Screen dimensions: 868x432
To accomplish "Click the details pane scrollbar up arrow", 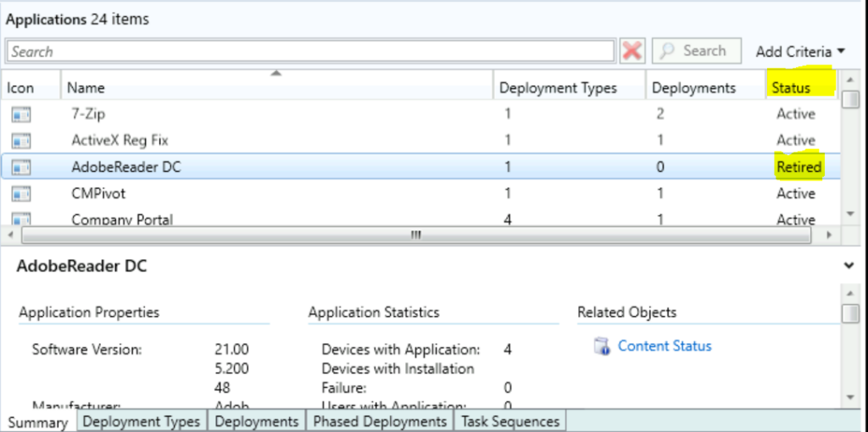I will point(849,292).
